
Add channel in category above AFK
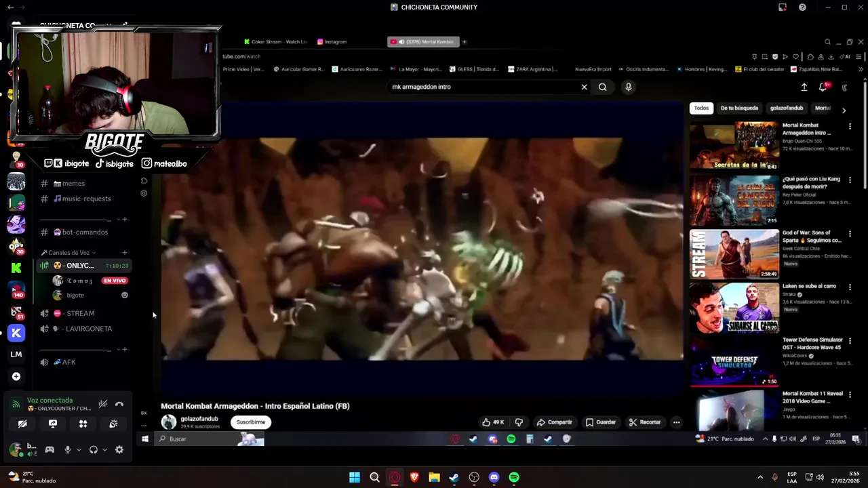[x=124, y=349]
